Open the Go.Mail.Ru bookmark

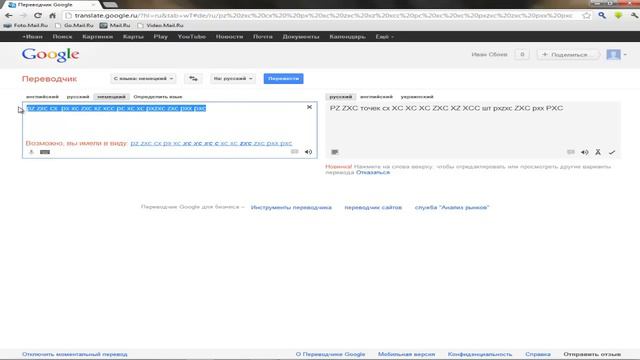[x=75, y=25]
